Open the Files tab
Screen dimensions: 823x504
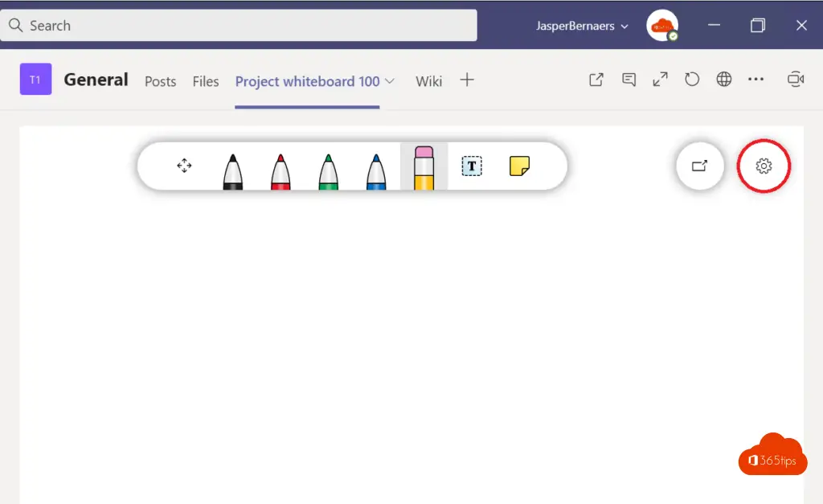pyautogui.click(x=206, y=81)
